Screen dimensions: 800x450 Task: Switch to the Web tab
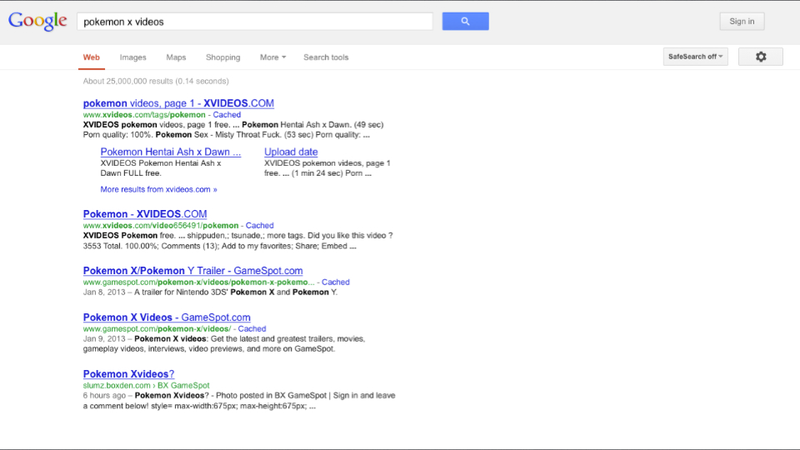click(91, 57)
